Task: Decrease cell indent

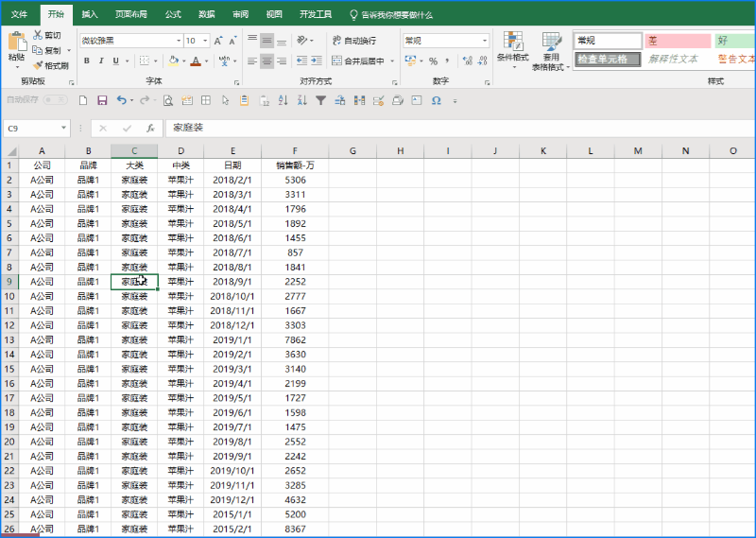Action: click(x=301, y=61)
